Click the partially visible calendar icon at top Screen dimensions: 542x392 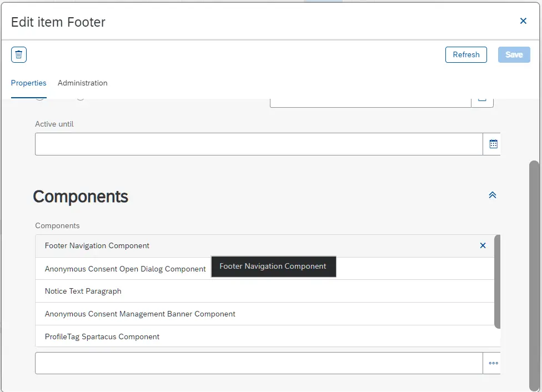pyautogui.click(x=482, y=102)
